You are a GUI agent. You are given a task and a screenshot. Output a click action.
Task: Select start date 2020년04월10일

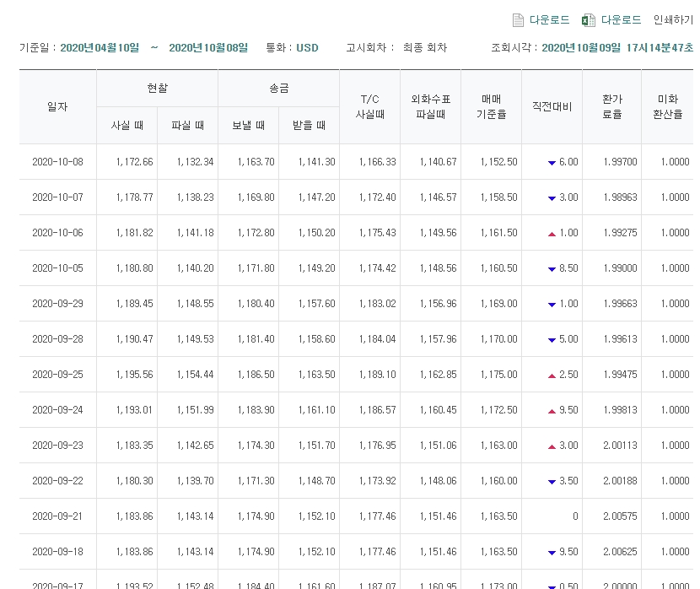click(100, 48)
